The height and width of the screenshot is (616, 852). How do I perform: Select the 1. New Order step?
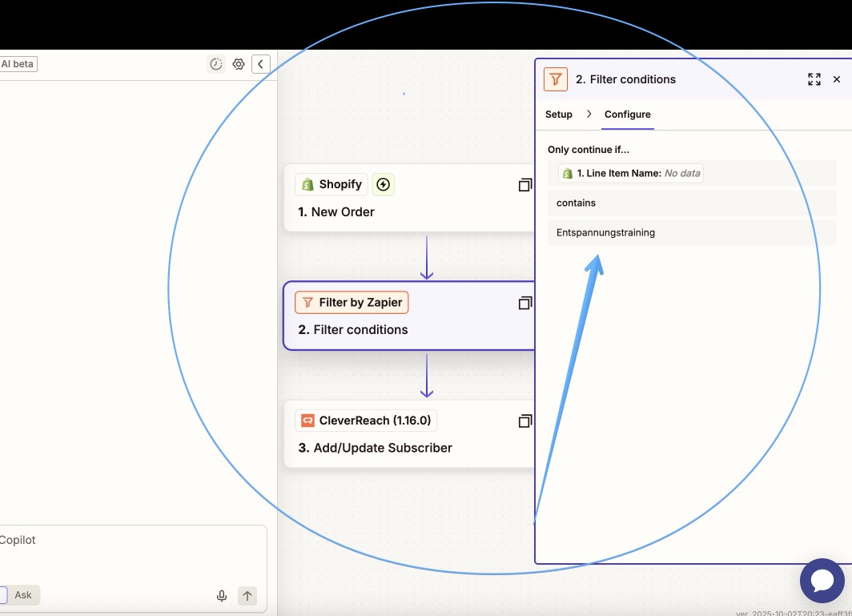(x=408, y=198)
